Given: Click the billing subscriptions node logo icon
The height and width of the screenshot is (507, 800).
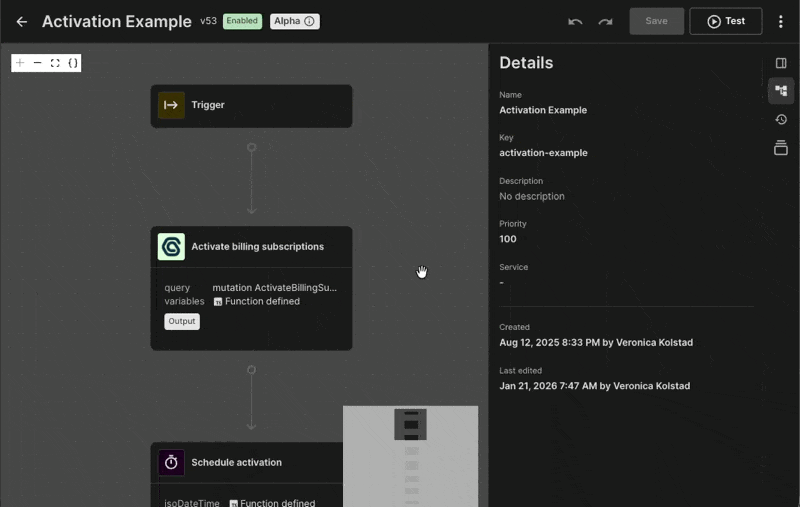Looking at the screenshot, I should 171,247.
